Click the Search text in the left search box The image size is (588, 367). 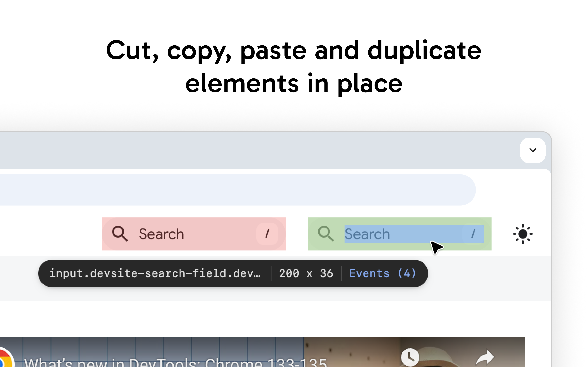(161, 234)
